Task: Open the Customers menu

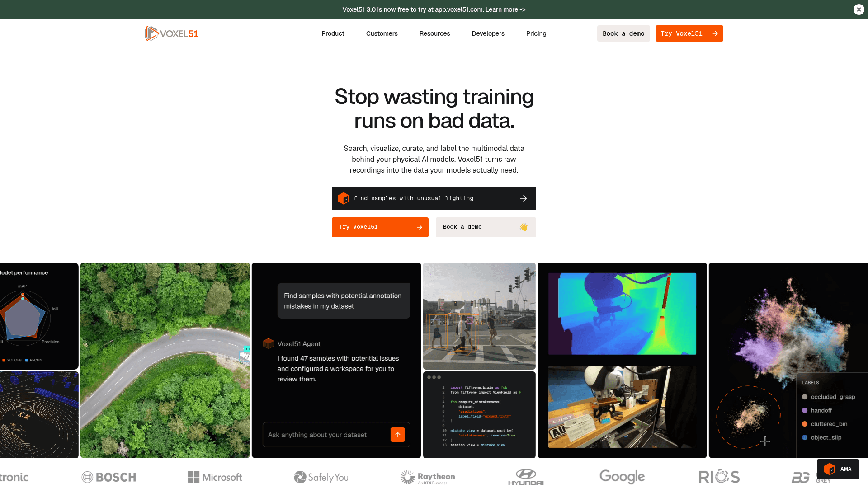Action: pyautogui.click(x=382, y=33)
